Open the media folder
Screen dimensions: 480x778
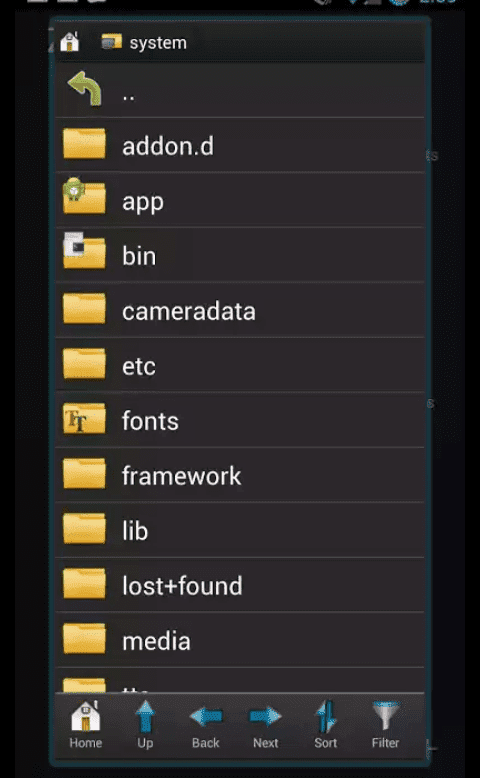click(x=240, y=641)
